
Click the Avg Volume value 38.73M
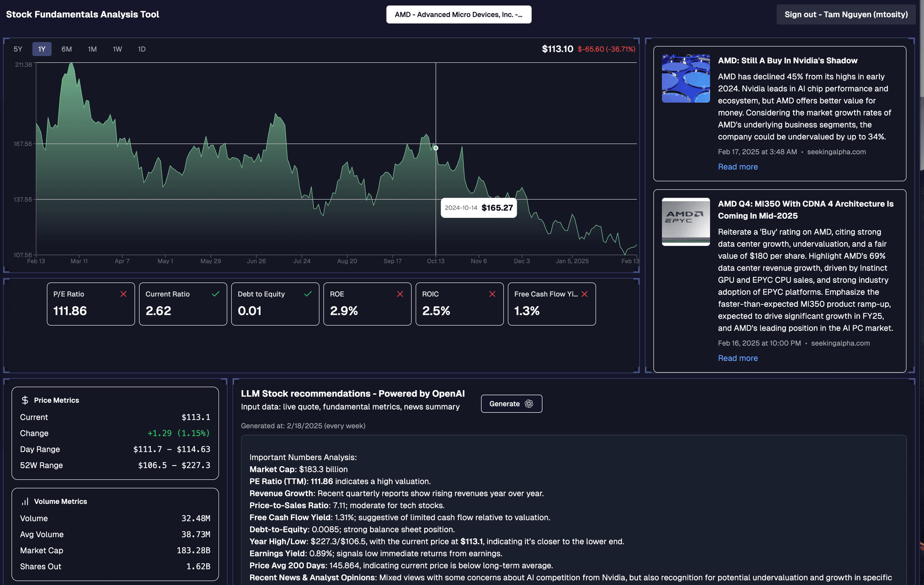click(196, 534)
